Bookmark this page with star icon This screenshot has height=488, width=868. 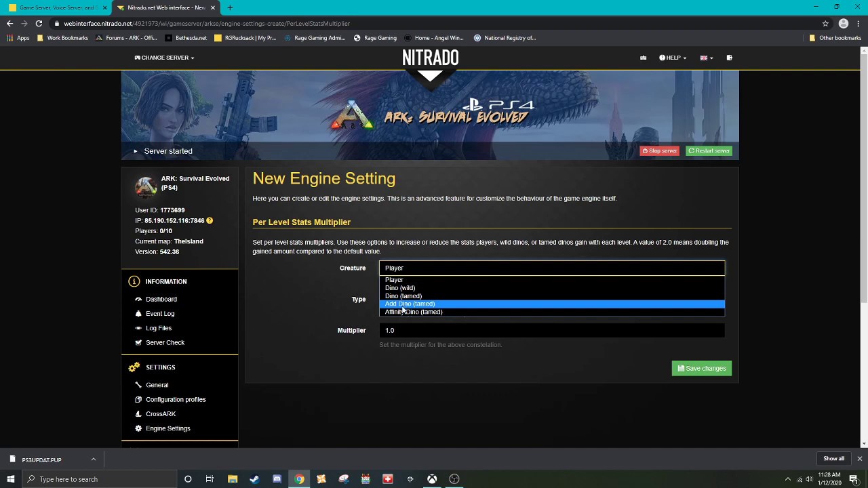(x=825, y=23)
